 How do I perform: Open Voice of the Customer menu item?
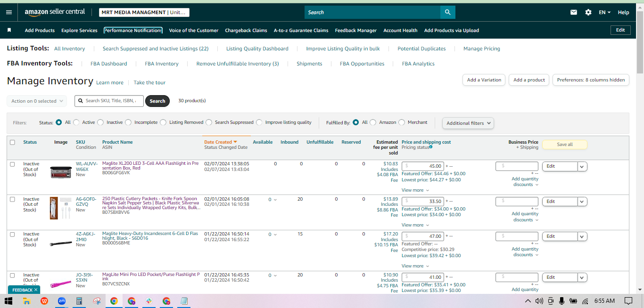[194, 30]
